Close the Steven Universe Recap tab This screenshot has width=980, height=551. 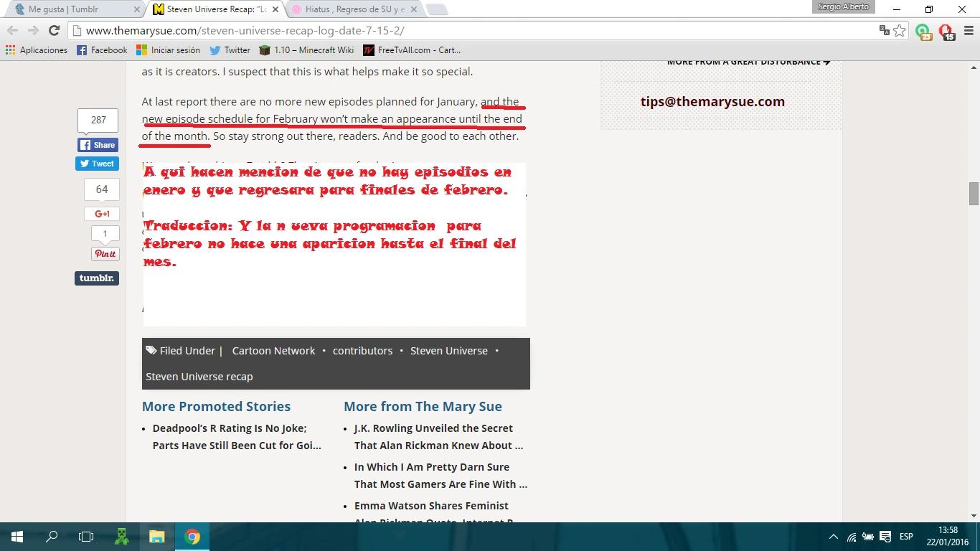coord(275,10)
